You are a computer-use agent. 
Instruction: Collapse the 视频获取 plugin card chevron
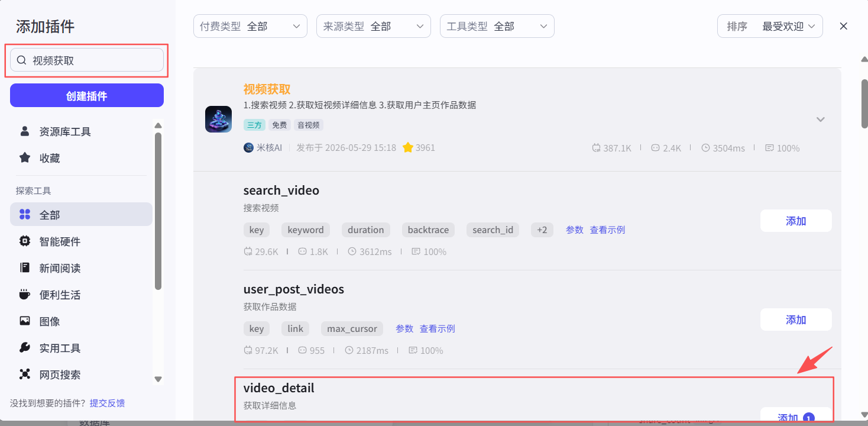click(x=820, y=120)
